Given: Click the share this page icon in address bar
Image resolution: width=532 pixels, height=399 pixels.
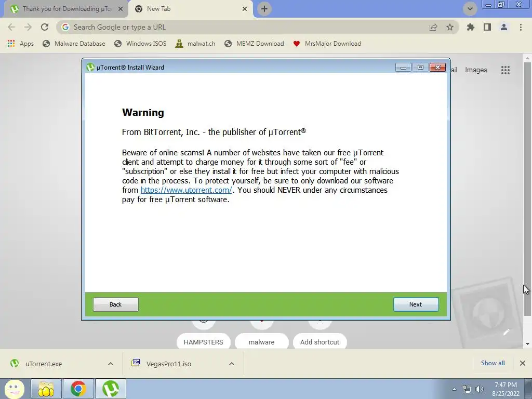Looking at the screenshot, I should click(x=433, y=27).
